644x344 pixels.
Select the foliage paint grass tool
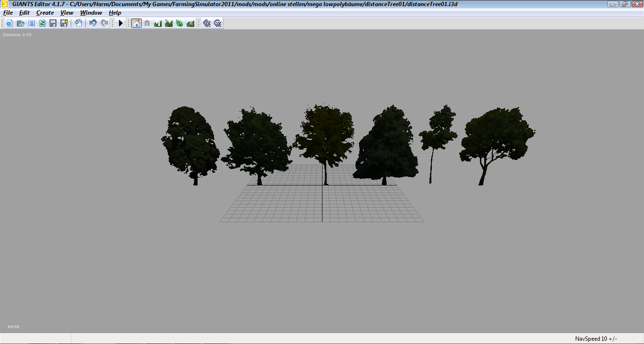point(180,23)
